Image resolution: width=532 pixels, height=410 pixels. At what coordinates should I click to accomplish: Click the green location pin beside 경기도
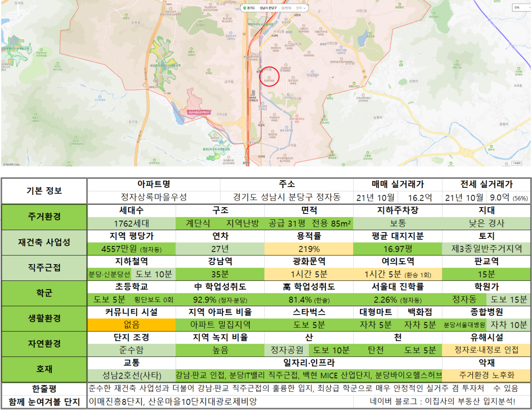(x=244, y=8)
